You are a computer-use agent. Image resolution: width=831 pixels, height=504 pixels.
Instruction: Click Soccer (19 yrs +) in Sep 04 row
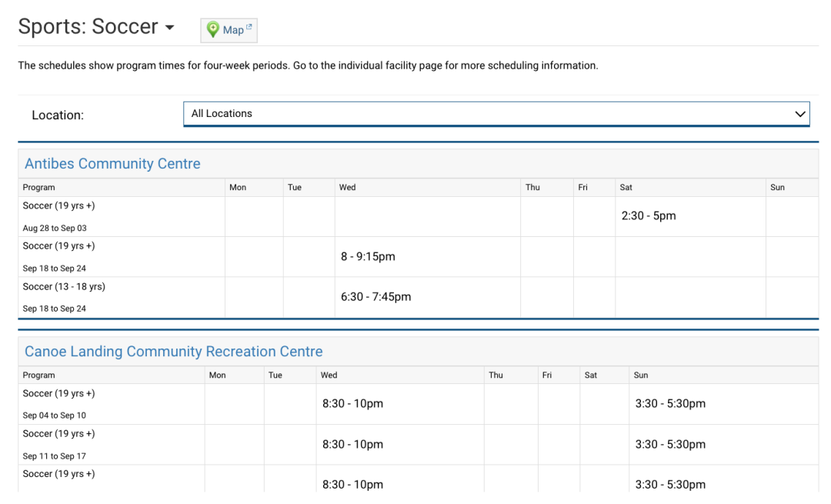tap(58, 393)
